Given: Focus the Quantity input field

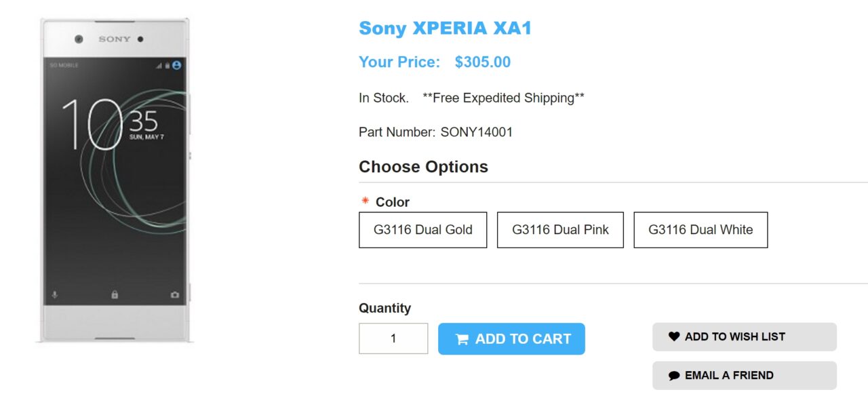Looking at the screenshot, I should tap(393, 338).
